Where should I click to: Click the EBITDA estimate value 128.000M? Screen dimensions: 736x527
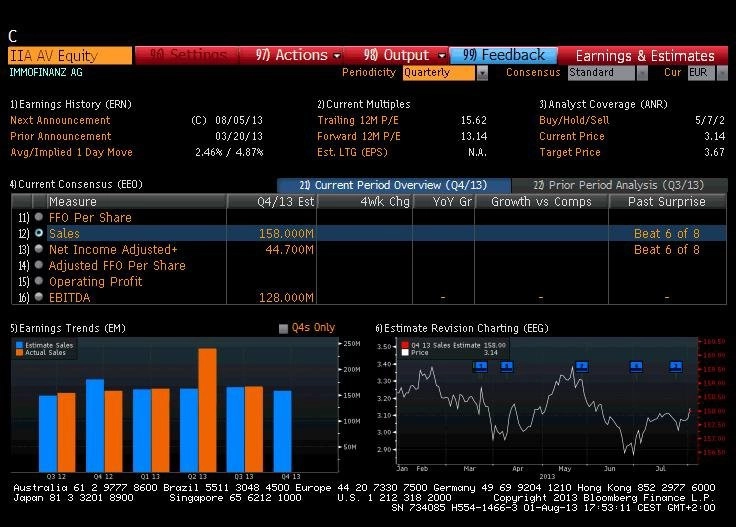pos(286,298)
